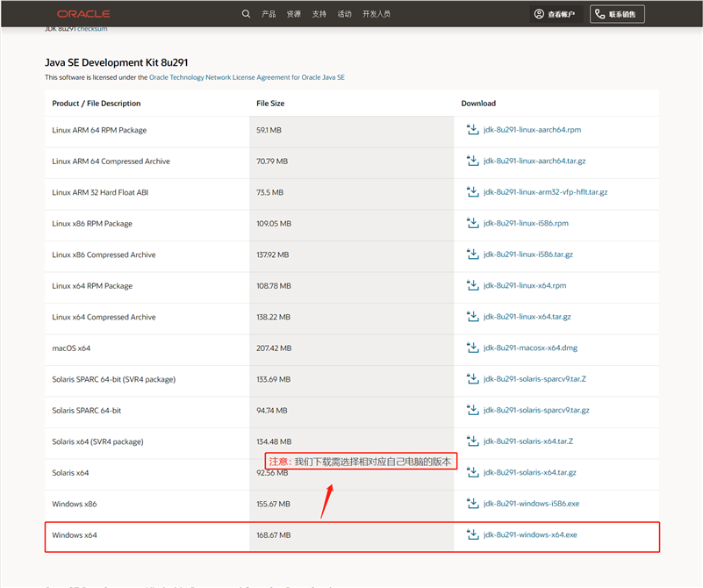The image size is (703, 588).
Task: Download jdk-8u291-linux-x64.tar.gz link
Action: click(x=527, y=317)
